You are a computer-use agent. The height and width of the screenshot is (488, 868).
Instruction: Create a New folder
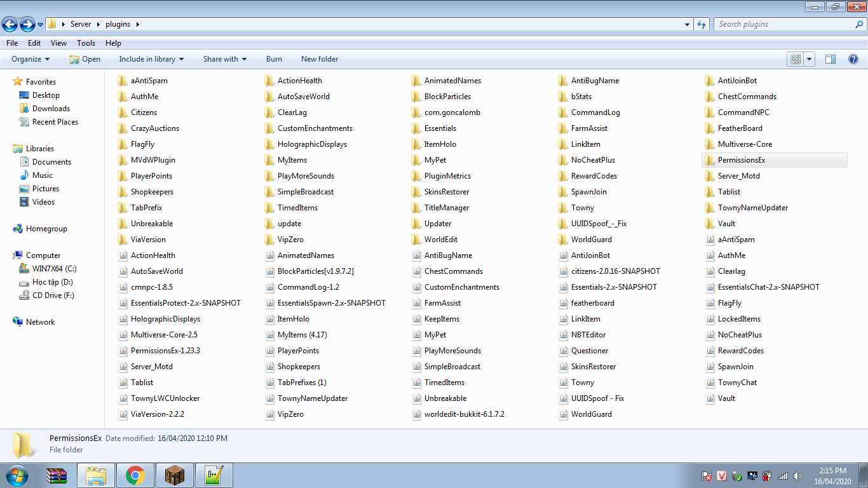[320, 59]
